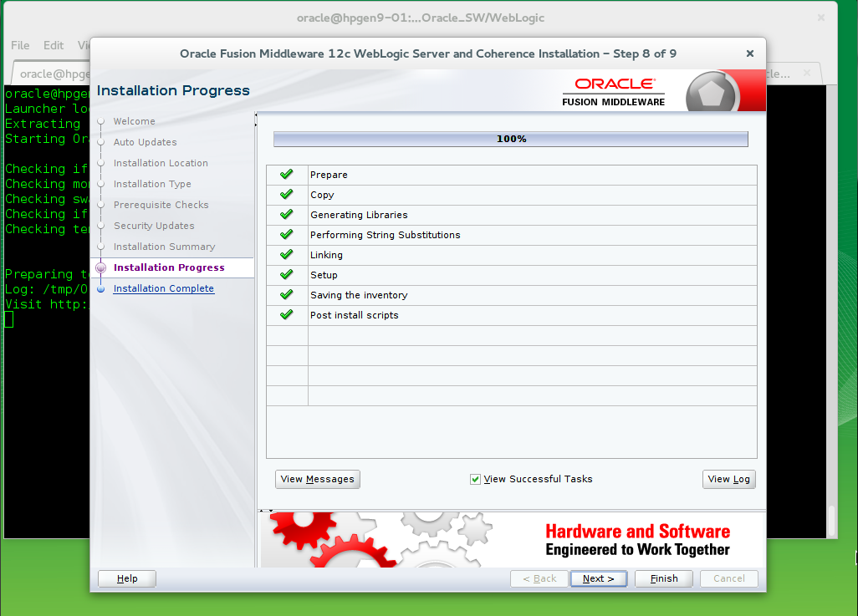Open View Messages
858x616 pixels.
(x=317, y=479)
